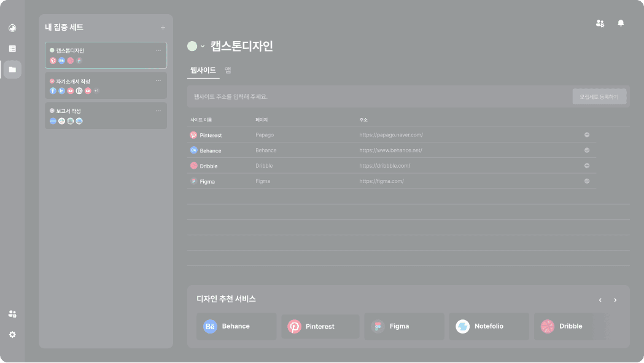The height and width of the screenshot is (363, 644).
Task: Add Figma from recommended services
Action: [404, 326]
